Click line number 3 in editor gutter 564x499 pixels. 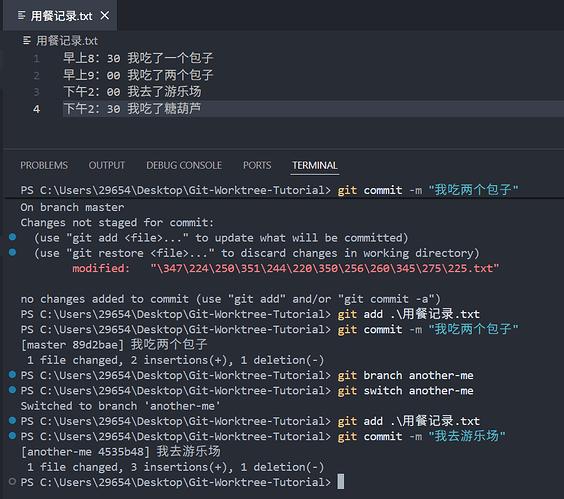pos(36,92)
